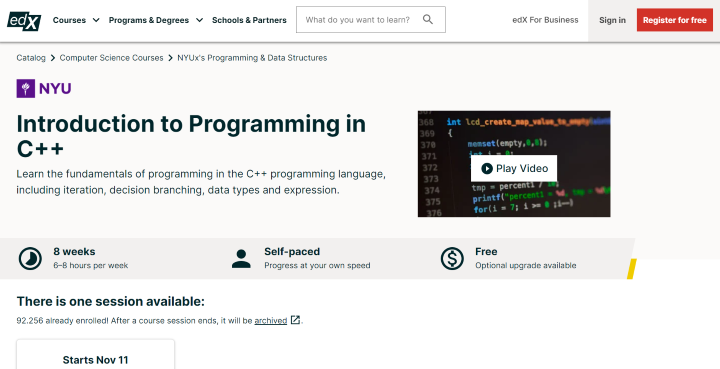The width and height of the screenshot is (720, 369).
Task: Click the Sign in button
Action: [612, 20]
